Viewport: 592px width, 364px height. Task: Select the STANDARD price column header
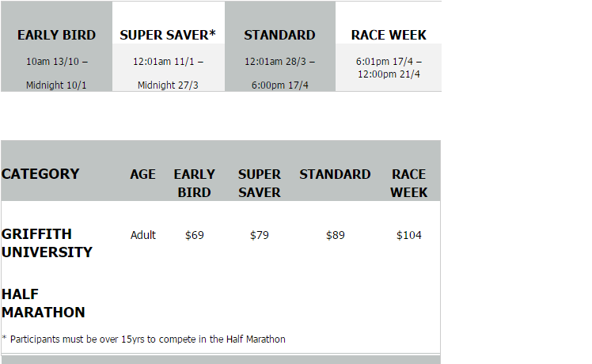(335, 174)
